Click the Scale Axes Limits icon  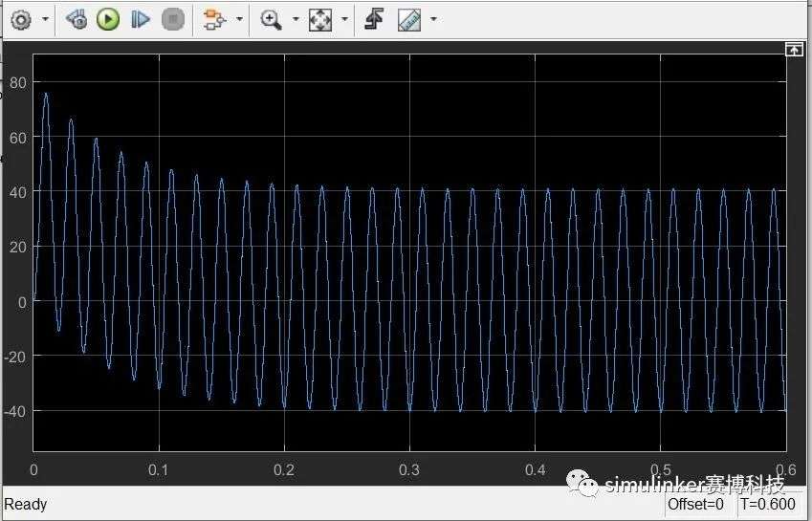click(320, 20)
